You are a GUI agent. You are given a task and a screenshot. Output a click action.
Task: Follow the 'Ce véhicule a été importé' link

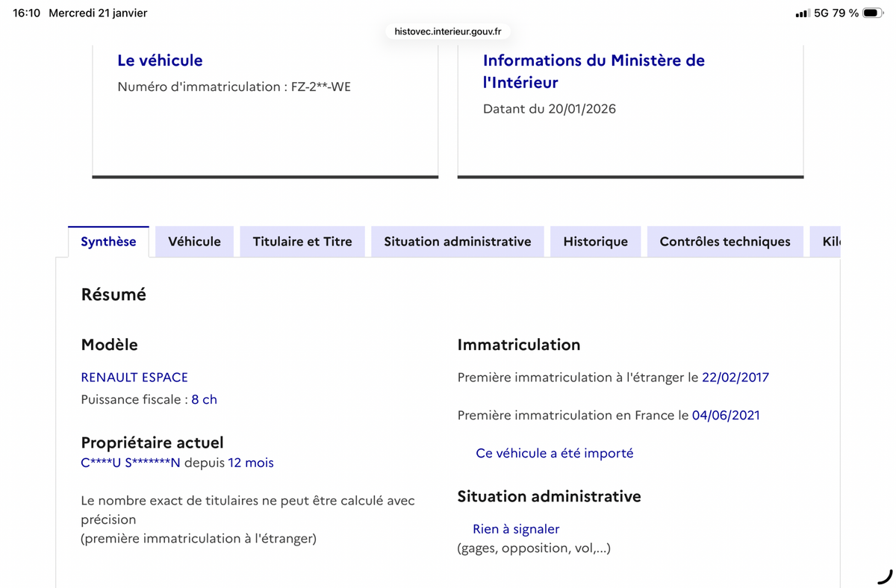555,453
